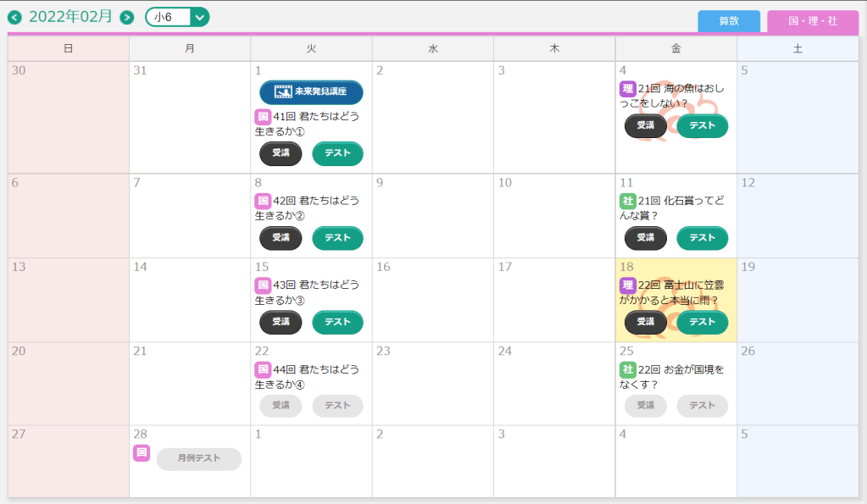The height and width of the screenshot is (504, 867).
Task: Click 月例テスト button on February 28
Action: [199, 458]
